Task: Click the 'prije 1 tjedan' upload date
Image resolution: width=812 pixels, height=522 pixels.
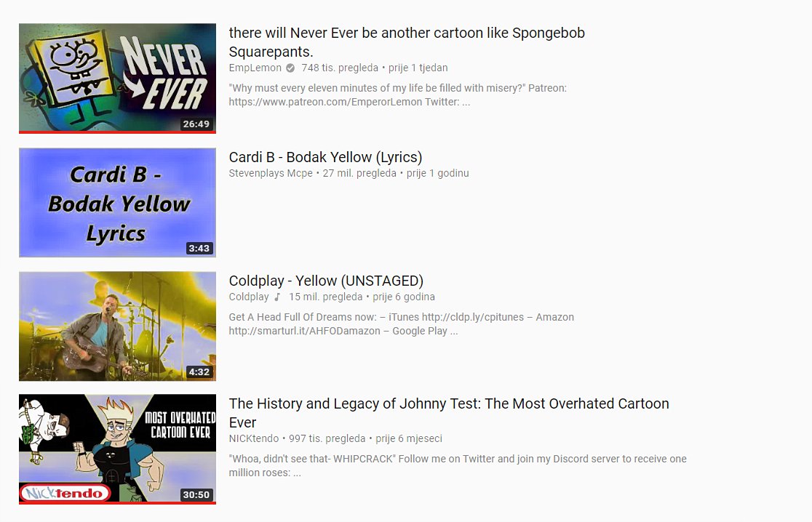Action: (x=418, y=68)
